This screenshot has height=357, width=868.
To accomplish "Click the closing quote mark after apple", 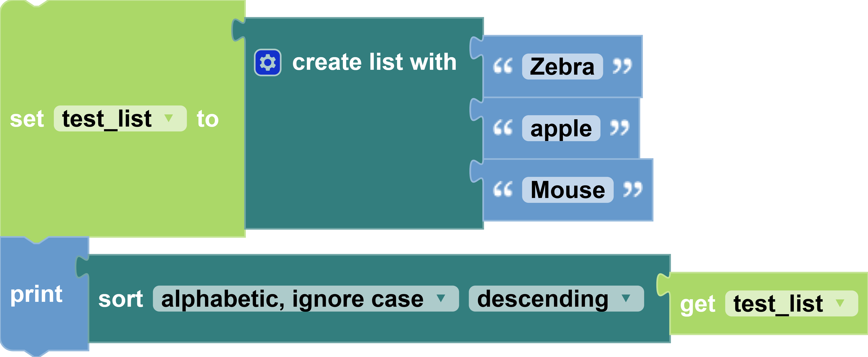I will click(619, 128).
